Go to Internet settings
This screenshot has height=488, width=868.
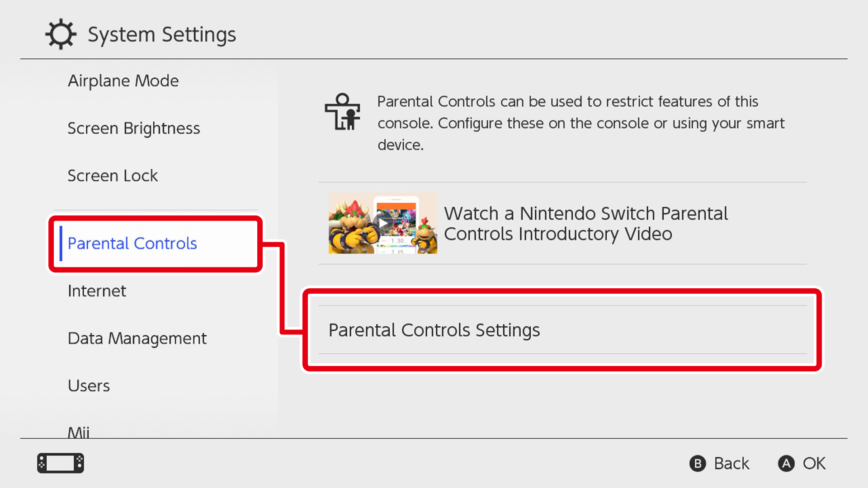tap(97, 291)
